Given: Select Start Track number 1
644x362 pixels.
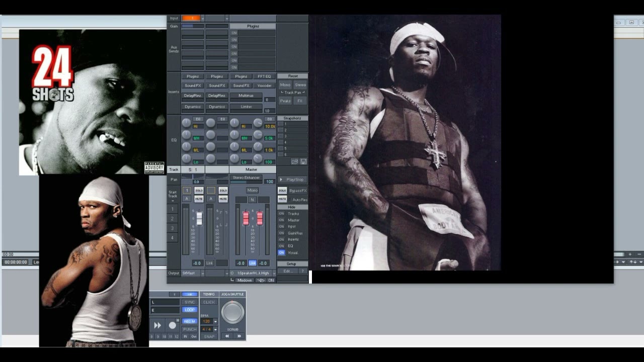Looking at the screenshot, I should (172, 209).
